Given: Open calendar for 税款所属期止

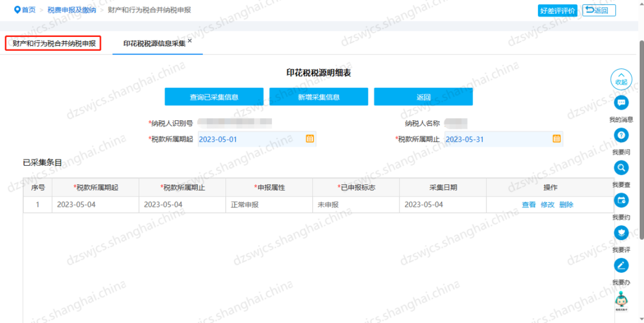Looking at the screenshot, I should click(x=556, y=139).
